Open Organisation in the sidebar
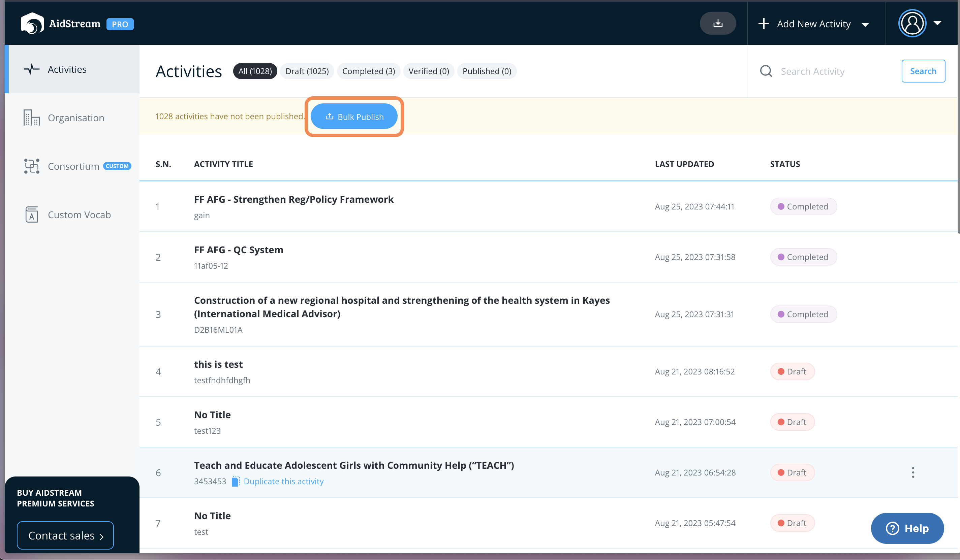960x560 pixels. pyautogui.click(x=72, y=118)
